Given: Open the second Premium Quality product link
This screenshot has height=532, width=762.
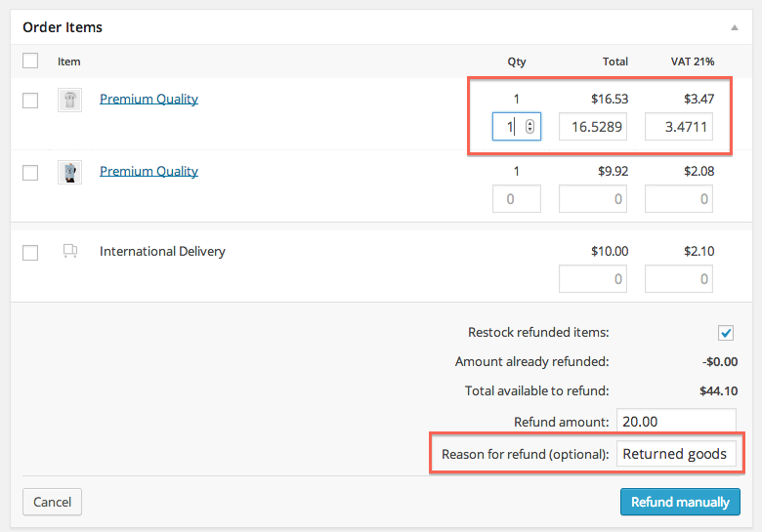Looking at the screenshot, I should pyautogui.click(x=148, y=171).
